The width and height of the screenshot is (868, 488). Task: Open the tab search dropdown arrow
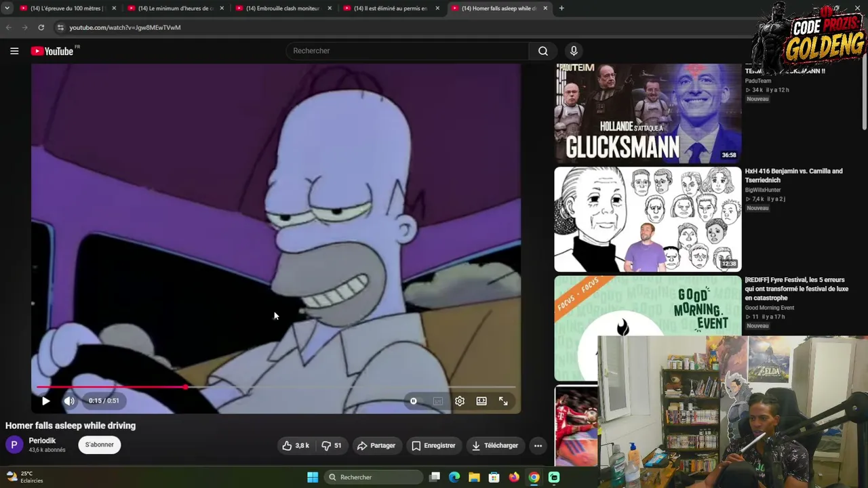tap(7, 8)
